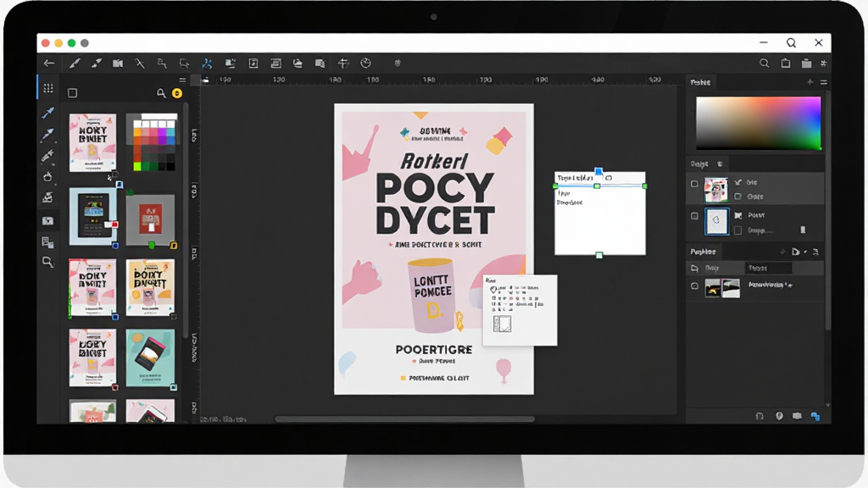
Task: Select the red poster thumbnail on gray background
Action: click(151, 219)
